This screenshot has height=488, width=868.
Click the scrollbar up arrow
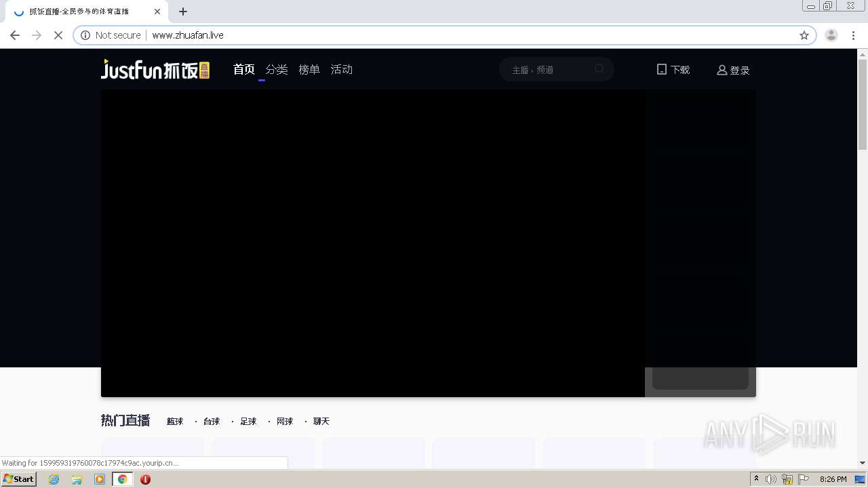(863, 54)
